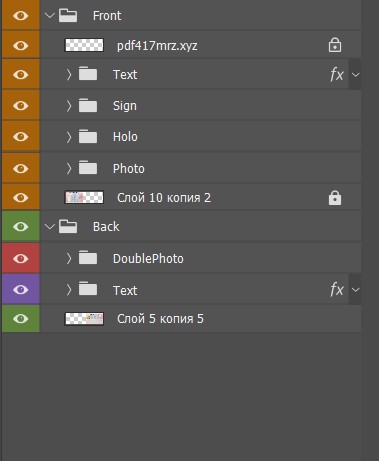
Task: Select the Back group label
Action: tap(106, 227)
